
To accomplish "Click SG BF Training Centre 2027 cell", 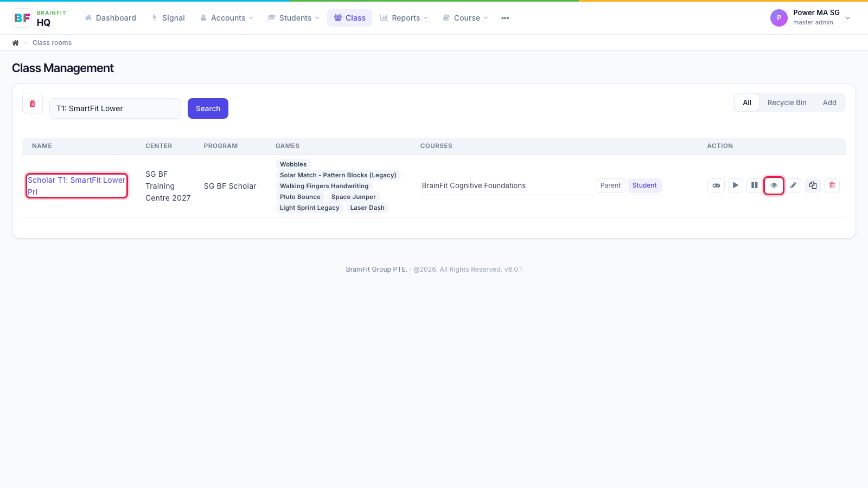I will click(168, 186).
